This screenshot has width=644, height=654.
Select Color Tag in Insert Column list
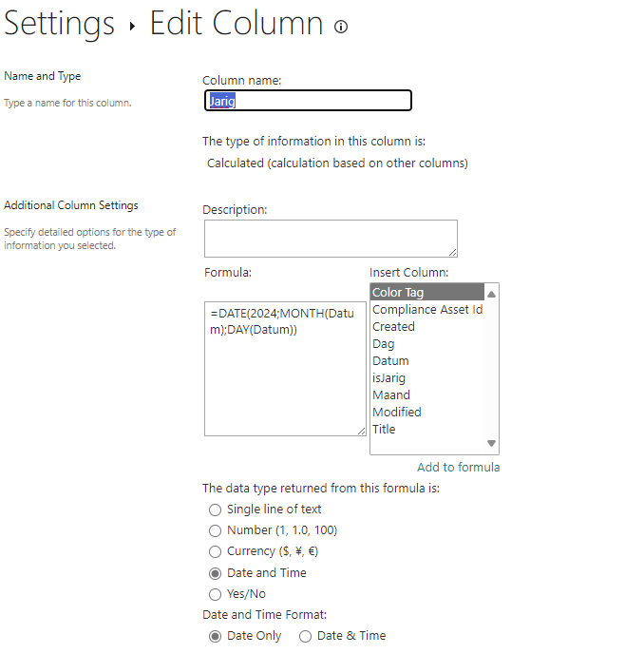[x=426, y=293]
